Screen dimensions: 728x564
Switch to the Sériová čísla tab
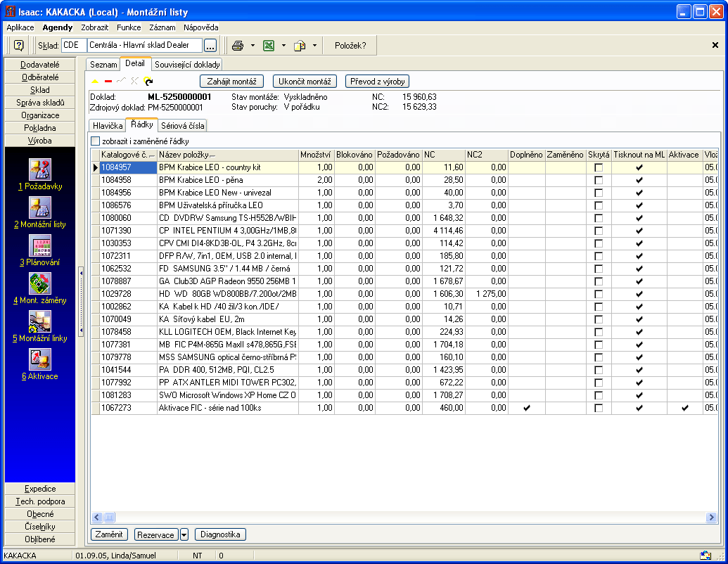coord(182,126)
